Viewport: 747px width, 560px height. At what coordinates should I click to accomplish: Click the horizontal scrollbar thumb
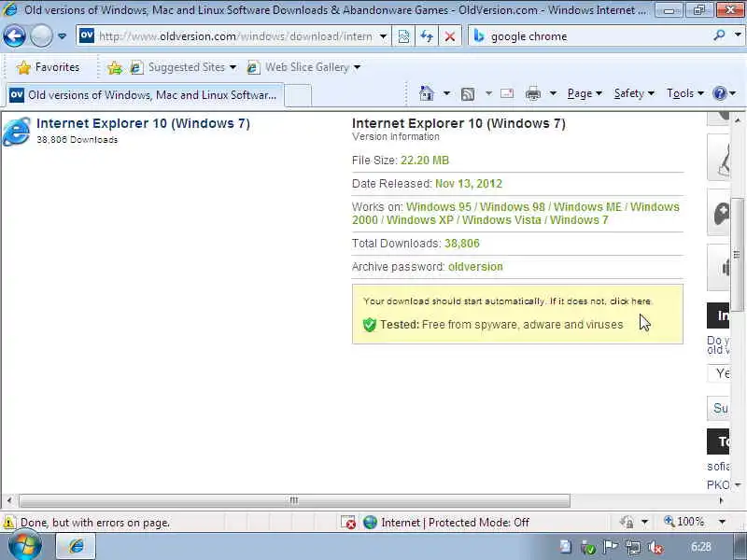coord(294,500)
